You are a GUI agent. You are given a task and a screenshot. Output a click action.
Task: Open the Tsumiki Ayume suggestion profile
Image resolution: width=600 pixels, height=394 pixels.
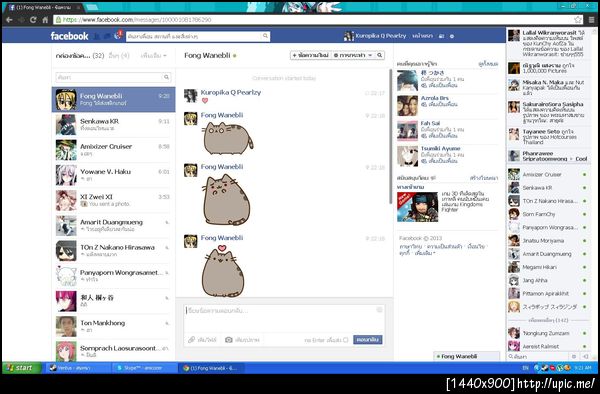click(440, 148)
